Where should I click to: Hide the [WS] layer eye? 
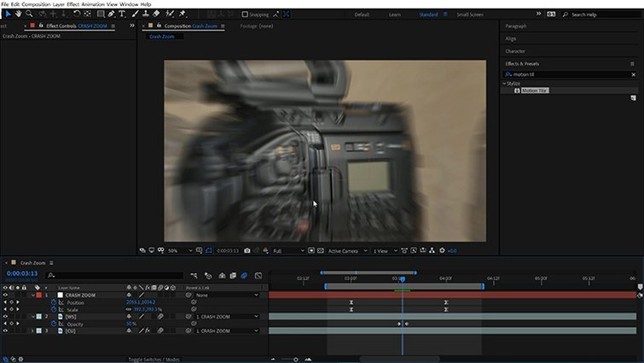(5, 317)
